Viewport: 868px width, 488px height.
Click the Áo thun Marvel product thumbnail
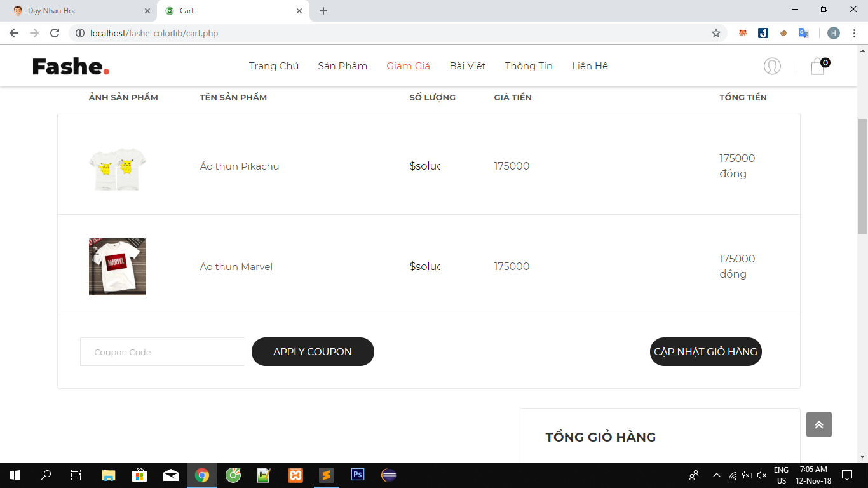pos(118,267)
